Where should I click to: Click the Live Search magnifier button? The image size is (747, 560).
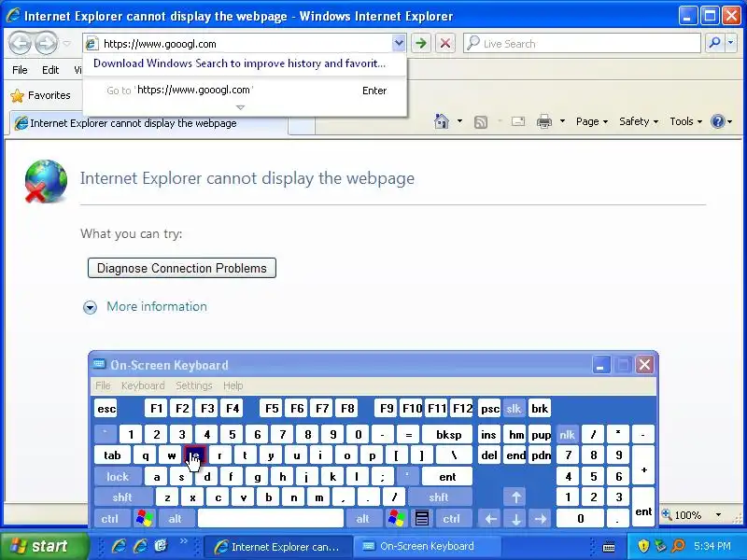click(714, 43)
